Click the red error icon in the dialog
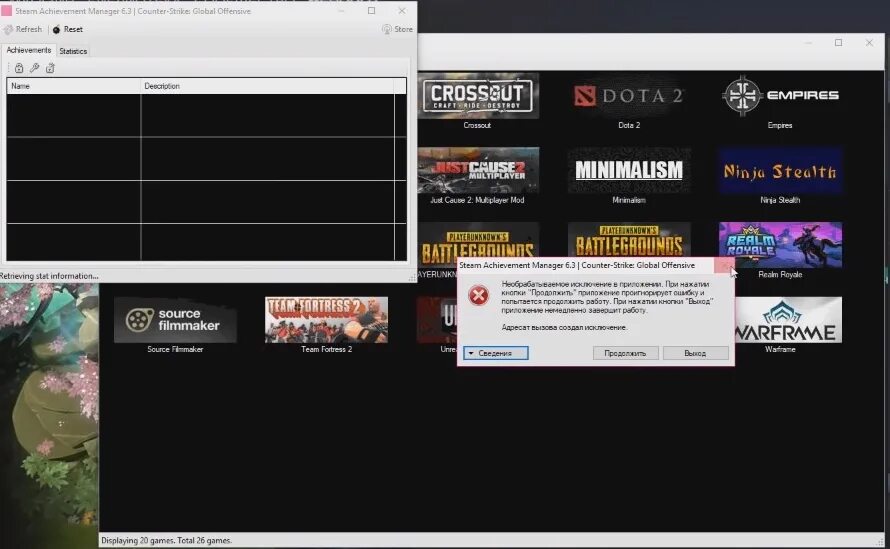 [478, 295]
